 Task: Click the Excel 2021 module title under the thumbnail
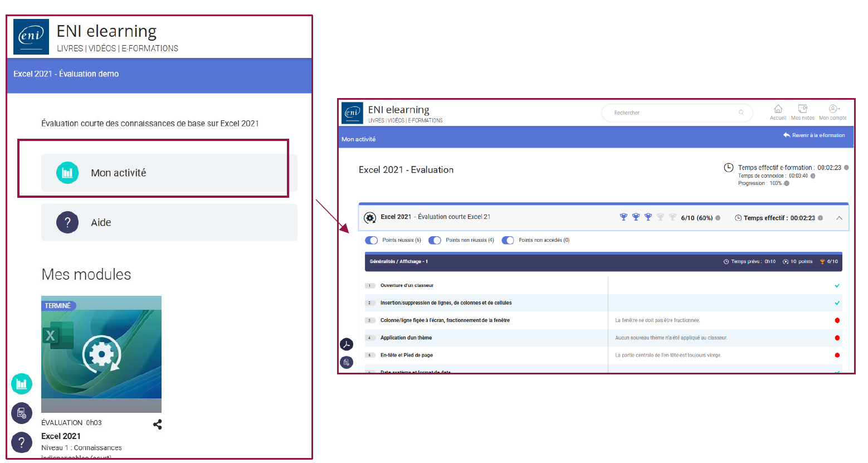(x=61, y=436)
